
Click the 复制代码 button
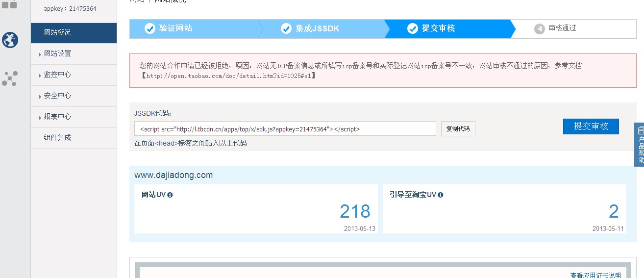458,129
